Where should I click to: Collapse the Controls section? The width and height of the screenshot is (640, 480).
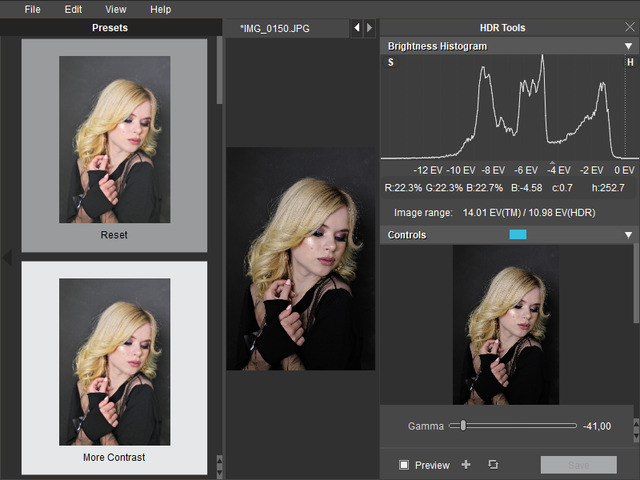[628, 235]
